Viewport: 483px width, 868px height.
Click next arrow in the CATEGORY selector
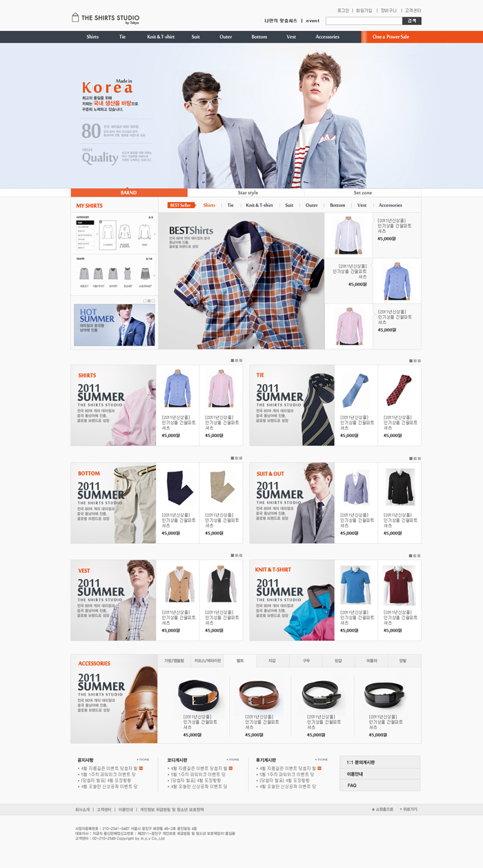(x=155, y=234)
